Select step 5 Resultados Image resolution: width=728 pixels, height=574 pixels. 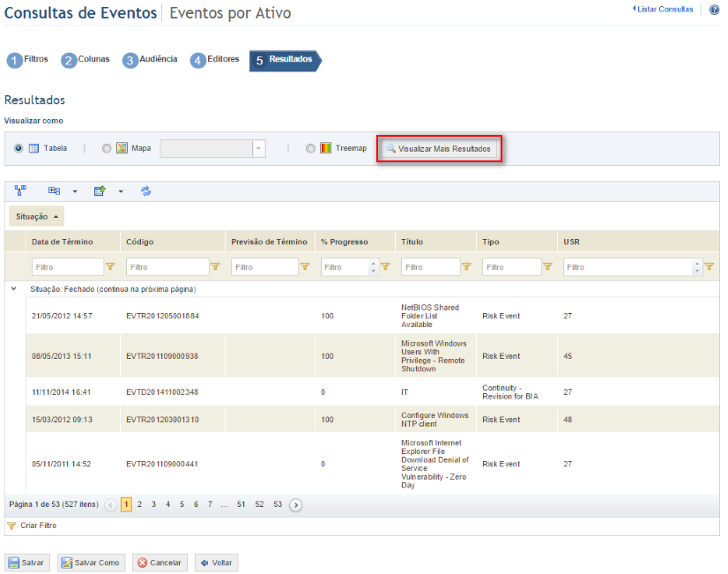(x=285, y=61)
